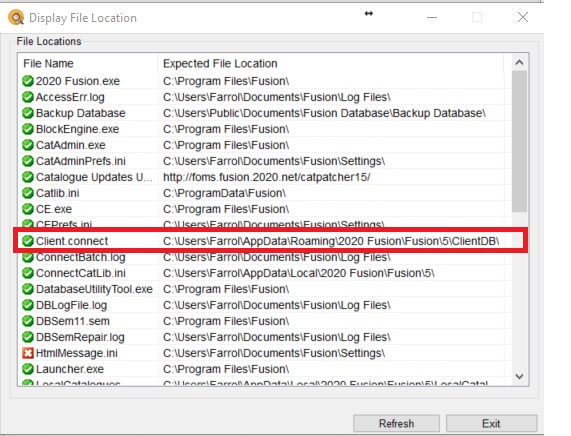571x436 pixels.
Task: Click green check icon beside ConnectCatLib.ini
Action: pyautogui.click(x=28, y=273)
